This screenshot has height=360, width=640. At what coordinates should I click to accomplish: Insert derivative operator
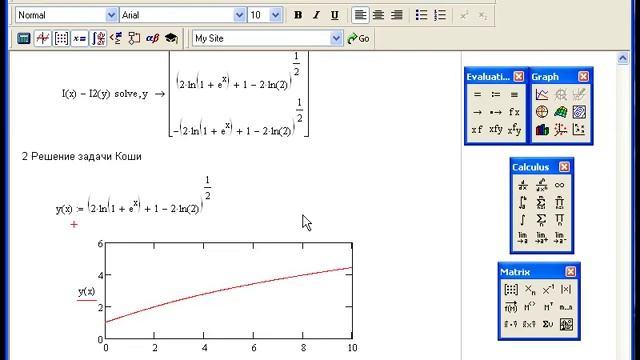click(x=523, y=185)
